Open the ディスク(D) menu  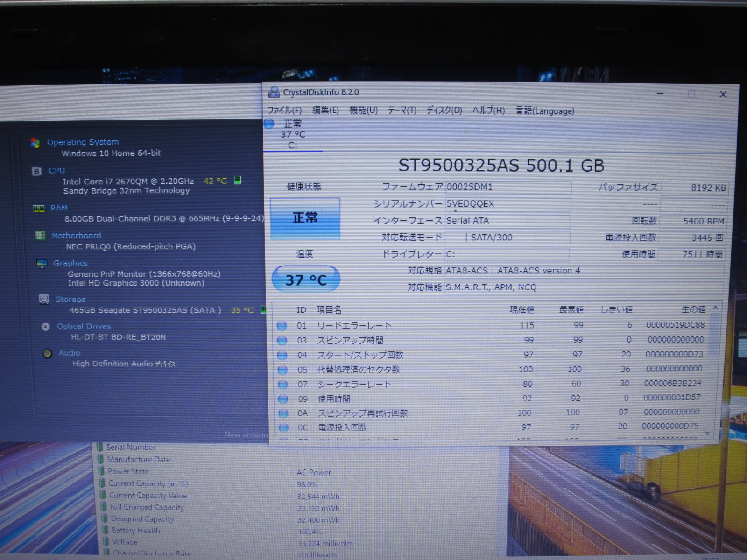click(x=444, y=111)
